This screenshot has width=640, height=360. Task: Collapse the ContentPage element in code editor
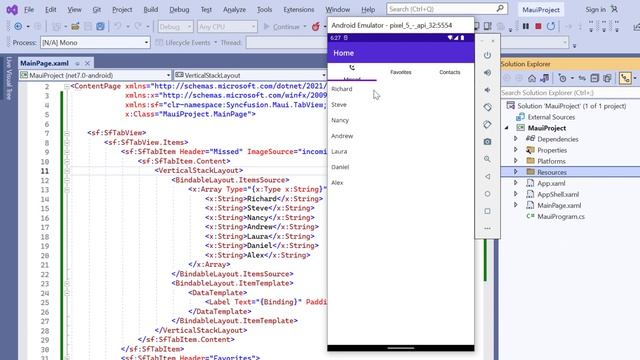67,87
